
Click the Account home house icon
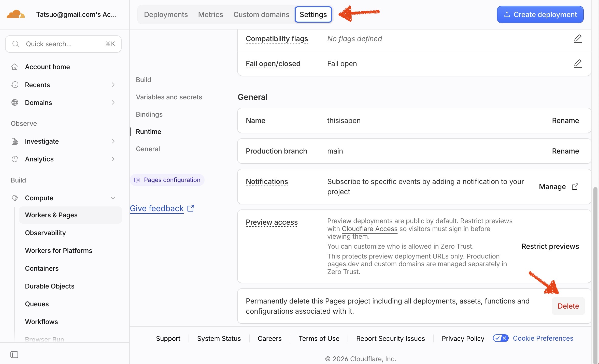click(x=15, y=67)
